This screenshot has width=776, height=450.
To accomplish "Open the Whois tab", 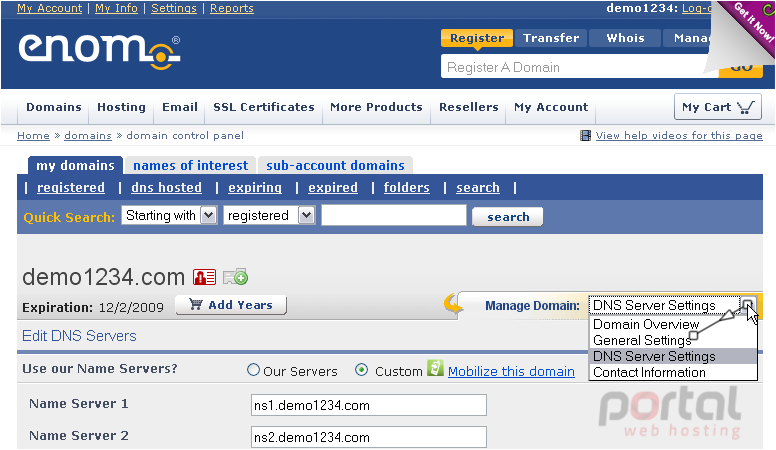I will [625, 38].
